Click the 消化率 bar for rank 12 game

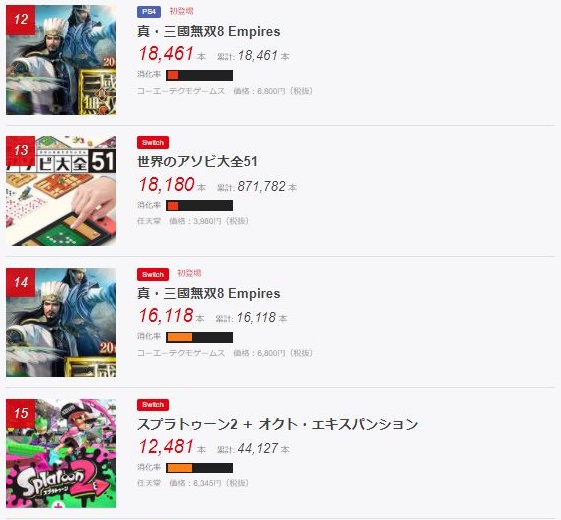click(x=199, y=76)
